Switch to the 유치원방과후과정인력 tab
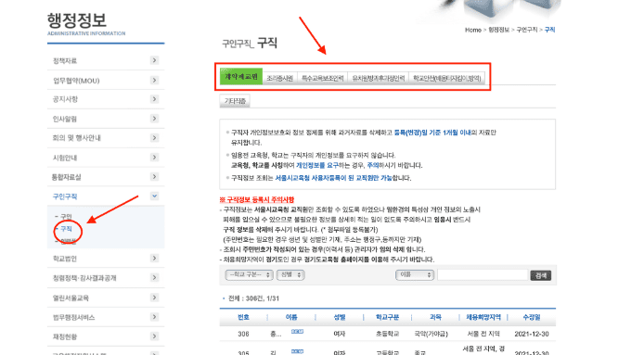 point(379,78)
